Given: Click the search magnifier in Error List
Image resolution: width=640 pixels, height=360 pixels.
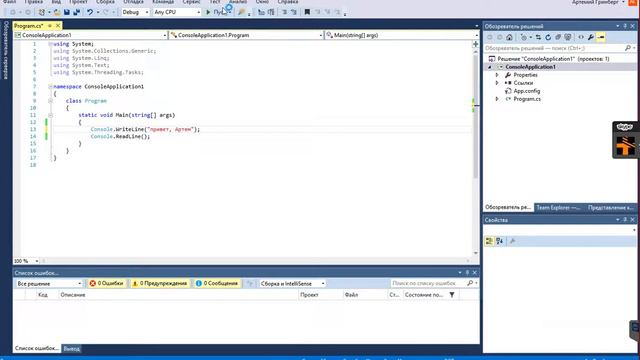Looking at the screenshot, I should pos(470,283).
